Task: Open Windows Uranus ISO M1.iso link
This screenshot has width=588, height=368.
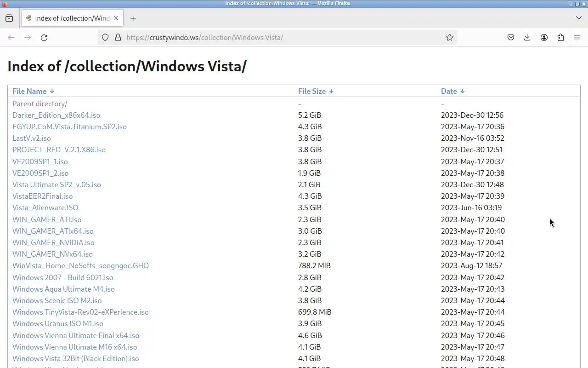Action: click(58, 323)
